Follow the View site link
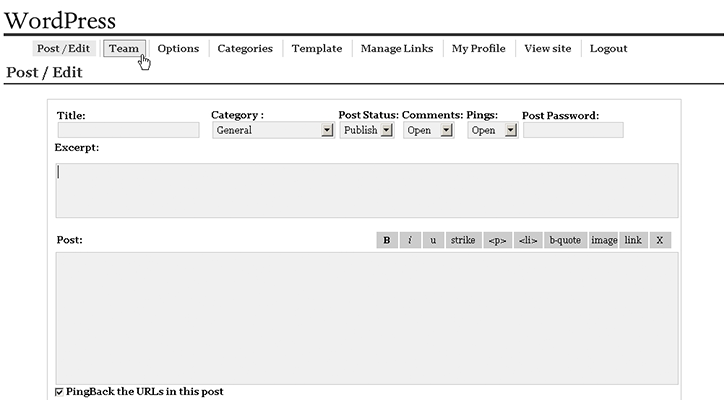This screenshot has height=400, width=724. click(x=548, y=48)
